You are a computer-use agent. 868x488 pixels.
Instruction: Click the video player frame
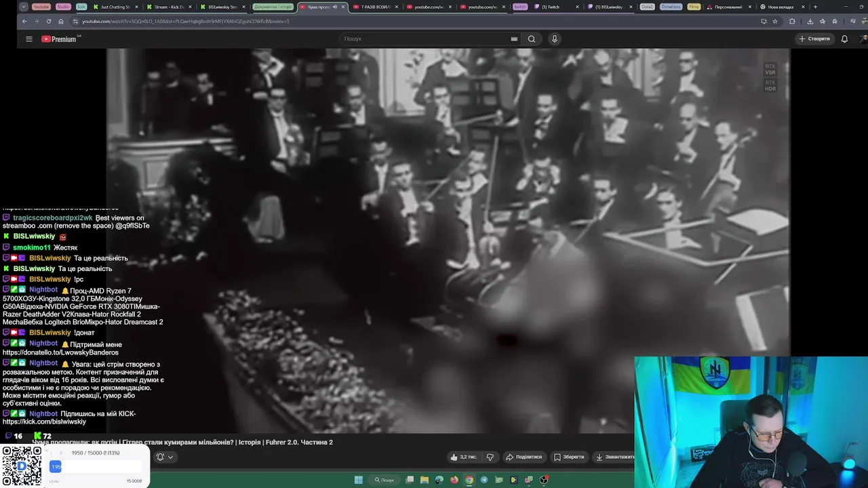pyautogui.click(x=448, y=241)
